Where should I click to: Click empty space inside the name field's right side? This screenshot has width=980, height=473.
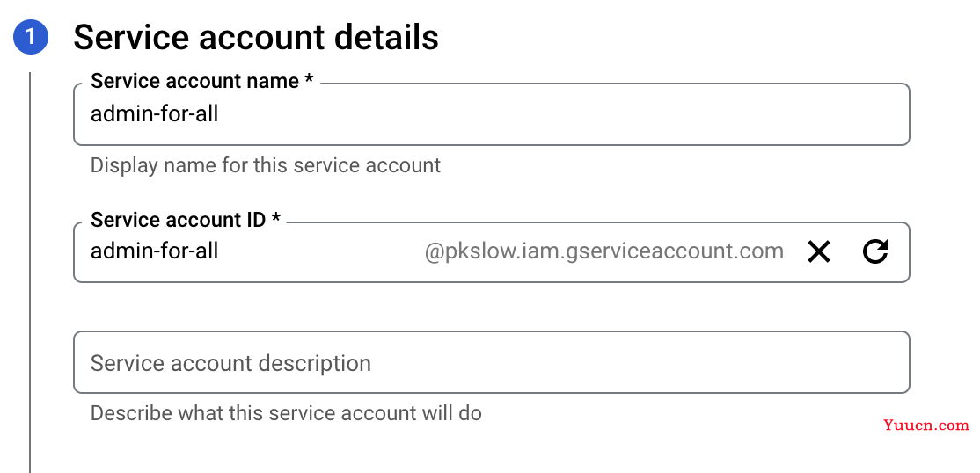[688, 114]
